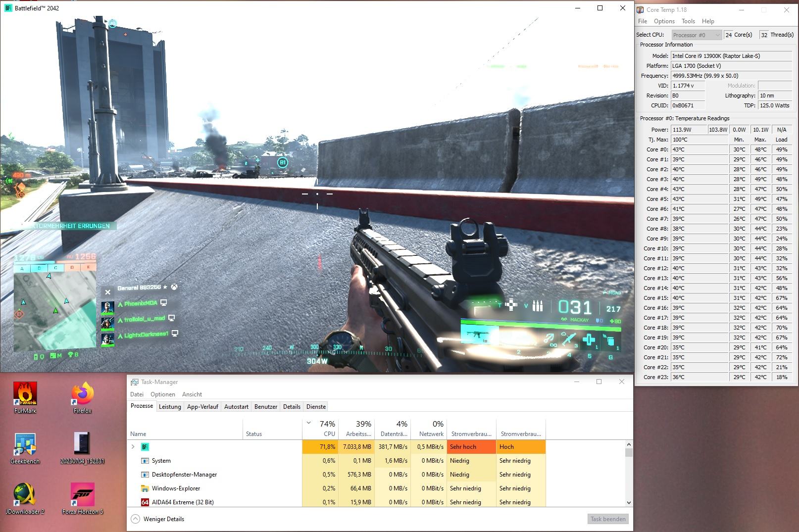Switch to the Leistung tab
799x532 pixels.
(170, 407)
